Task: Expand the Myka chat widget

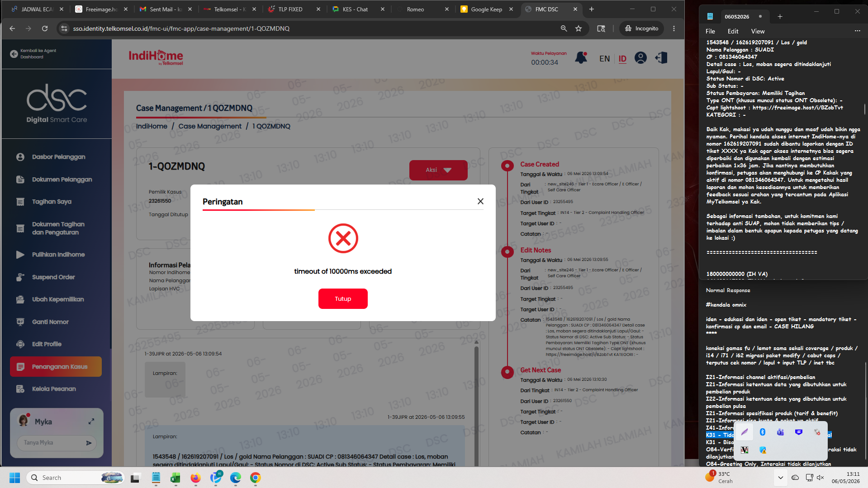Action: coord(91,422)
